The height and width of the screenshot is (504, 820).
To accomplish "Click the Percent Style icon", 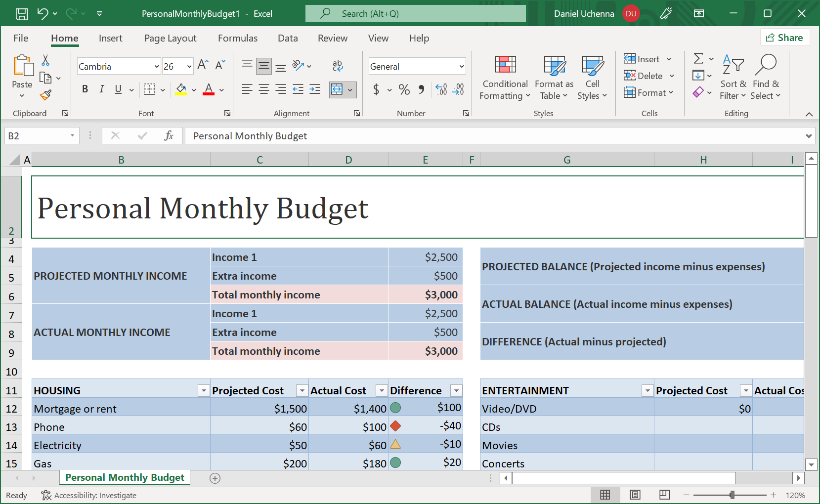I will pyautogui.click(x=404, y=89).
